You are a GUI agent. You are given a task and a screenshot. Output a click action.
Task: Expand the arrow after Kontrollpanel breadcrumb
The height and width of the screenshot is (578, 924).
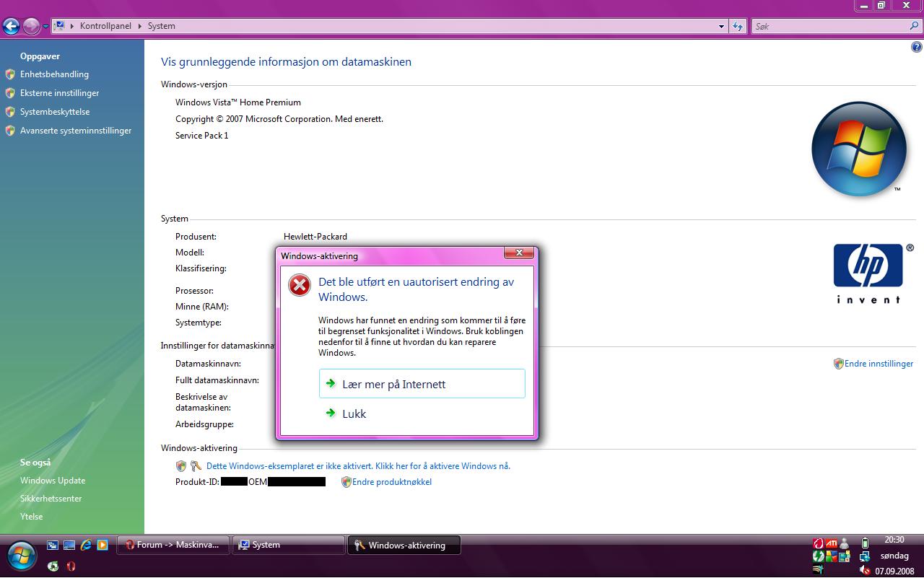coord(140,26)
